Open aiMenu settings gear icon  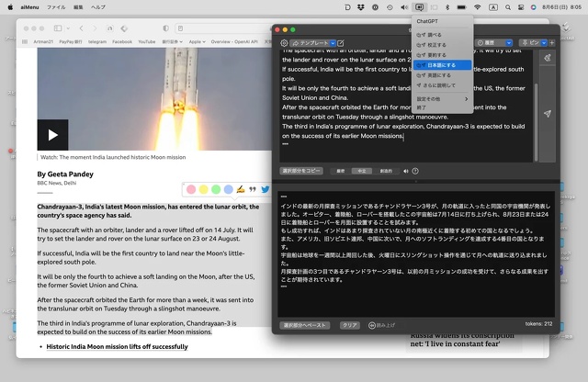[x=284, y=43]
